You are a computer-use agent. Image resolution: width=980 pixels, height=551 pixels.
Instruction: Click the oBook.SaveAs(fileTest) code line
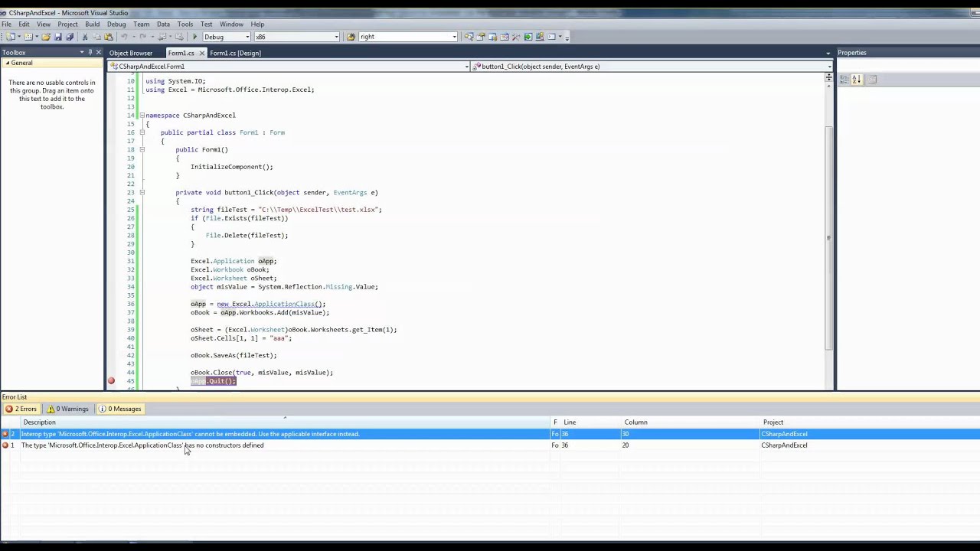234,355
